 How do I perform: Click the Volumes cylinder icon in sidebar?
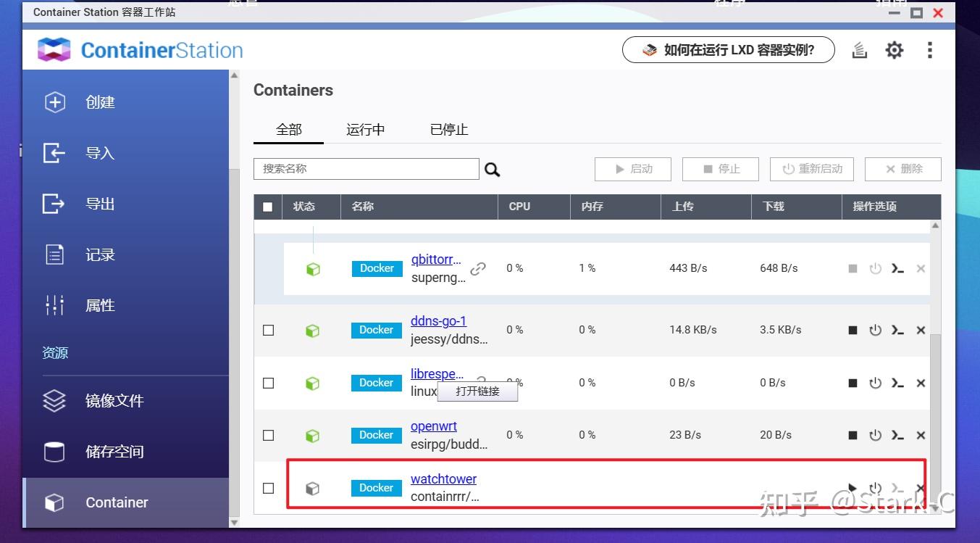[x=54, y=452]
